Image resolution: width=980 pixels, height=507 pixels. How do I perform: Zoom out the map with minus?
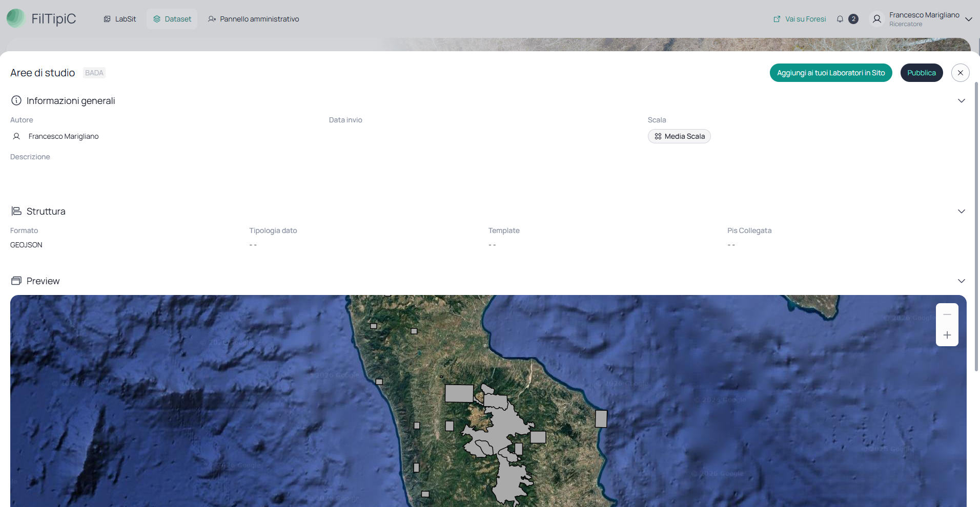(947, 314)
